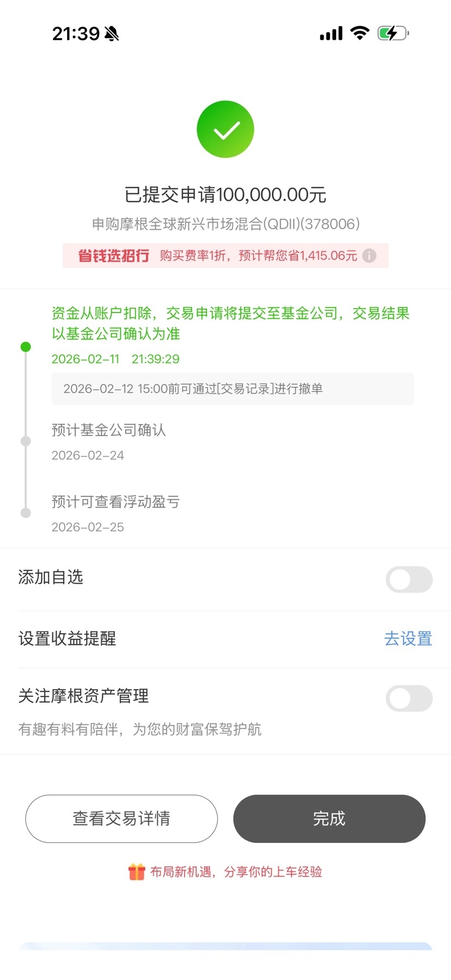This screenshot has height=980, width=451.
Task: Open 去设置 for profit reminders
Action: [408, 639]
